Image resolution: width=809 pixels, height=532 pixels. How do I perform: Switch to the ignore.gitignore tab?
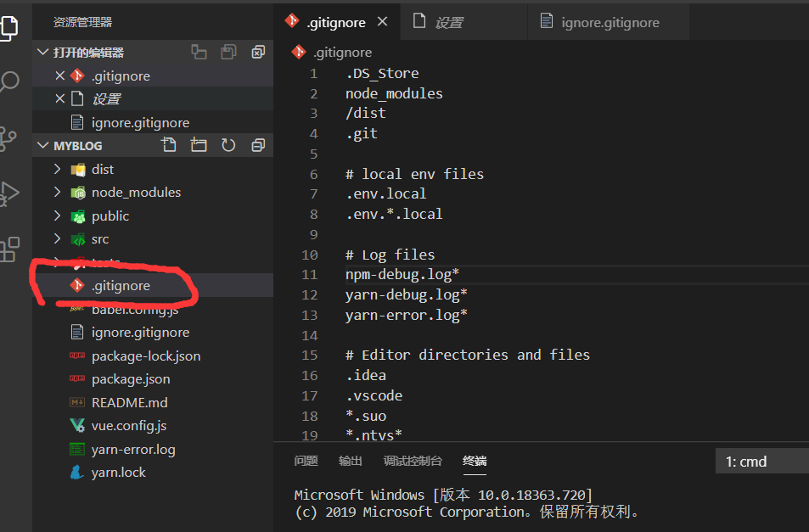point(608,22)
